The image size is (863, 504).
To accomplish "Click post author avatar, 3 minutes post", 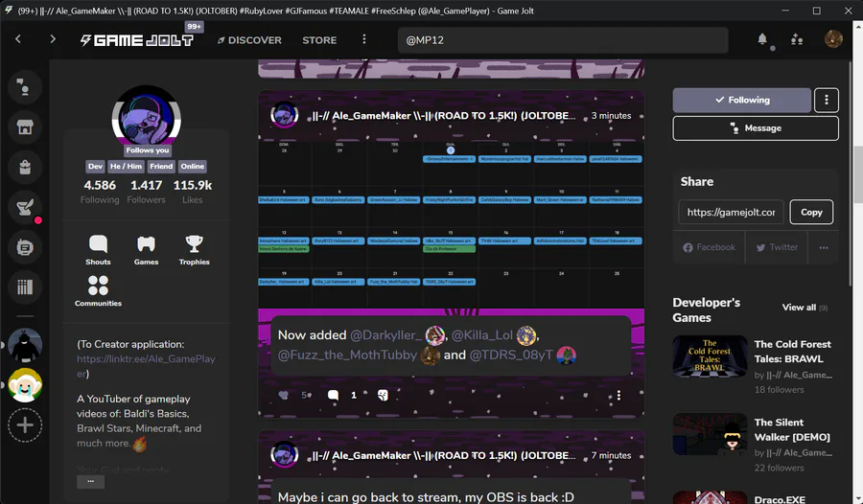I will pos(285,116).
